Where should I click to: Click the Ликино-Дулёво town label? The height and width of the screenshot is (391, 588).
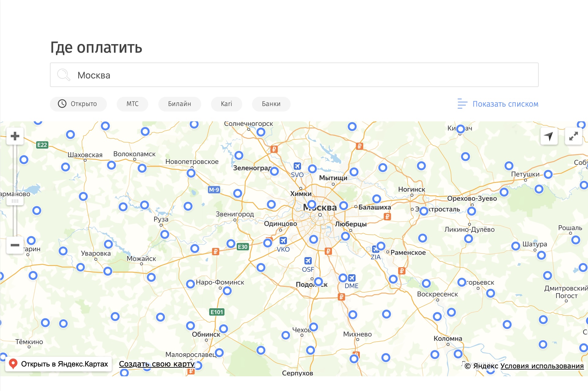pyautogui.click(x=469, y=230)
